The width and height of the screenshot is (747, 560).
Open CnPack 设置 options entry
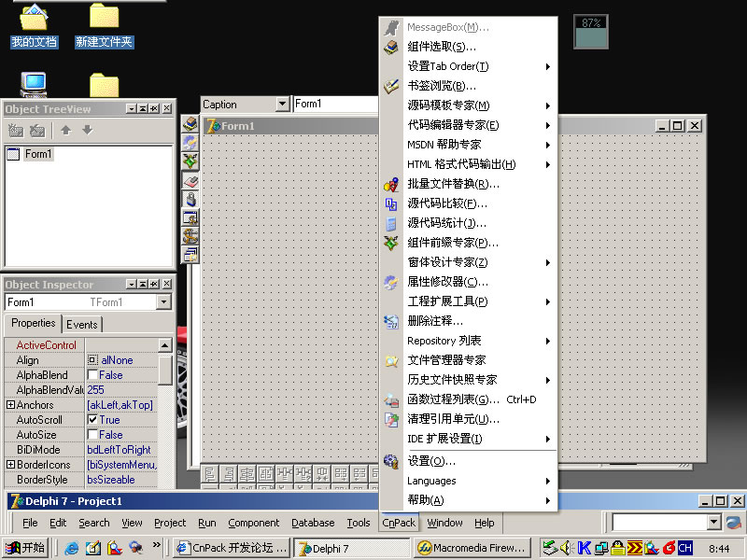[x=431, y=461]
